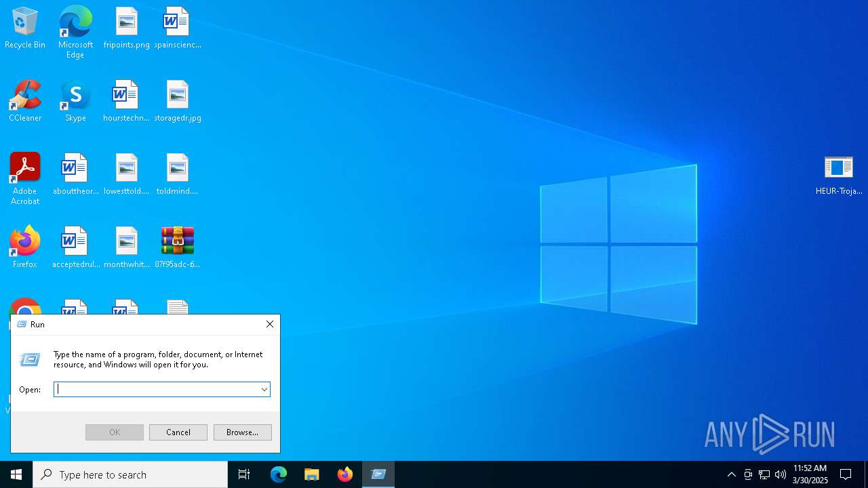Select the abouttheor... Word document
The height and width of the screenshot is (488, 868).
click(x=75, y=175)
